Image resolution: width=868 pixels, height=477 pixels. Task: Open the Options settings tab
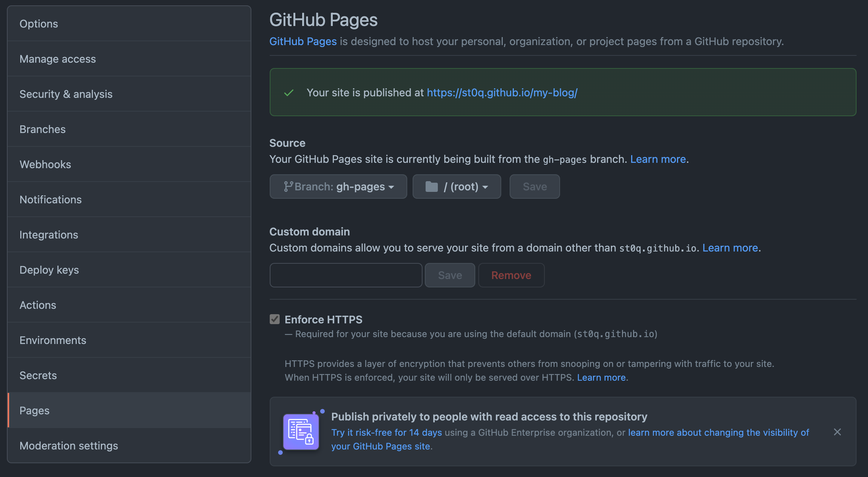tap(129, 24)
